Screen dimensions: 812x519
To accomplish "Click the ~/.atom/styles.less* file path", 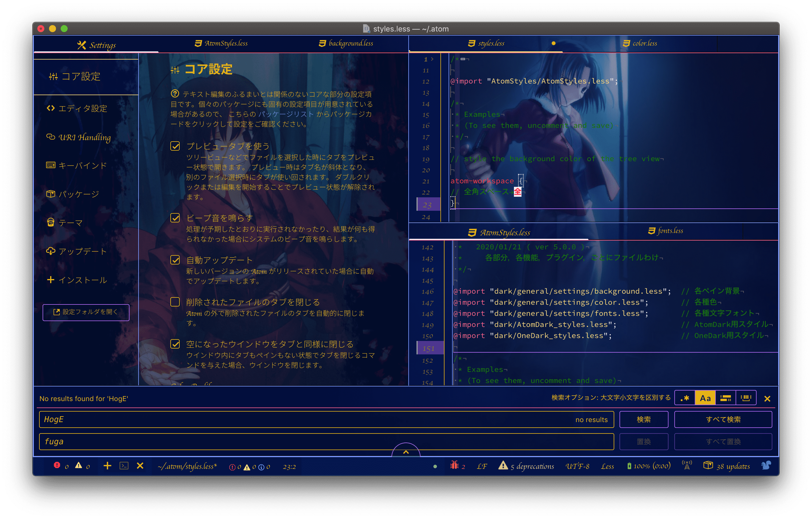I will click(187, 466).
